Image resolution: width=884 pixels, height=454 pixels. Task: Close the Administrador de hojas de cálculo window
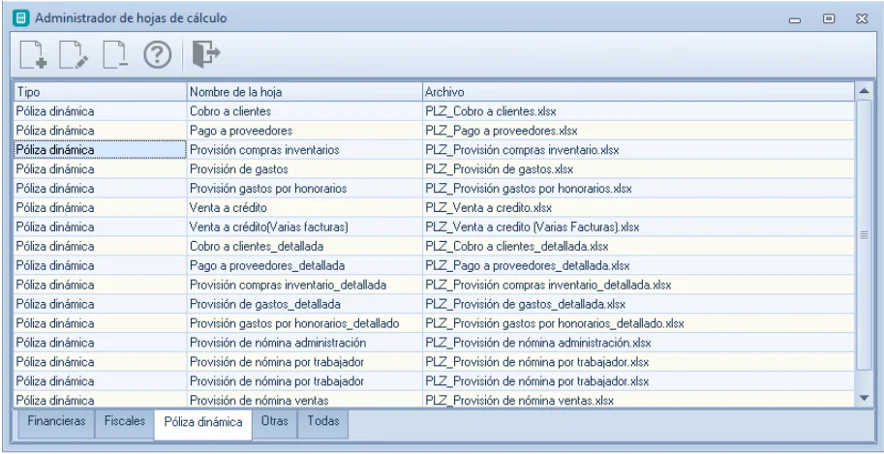[861, 19]
